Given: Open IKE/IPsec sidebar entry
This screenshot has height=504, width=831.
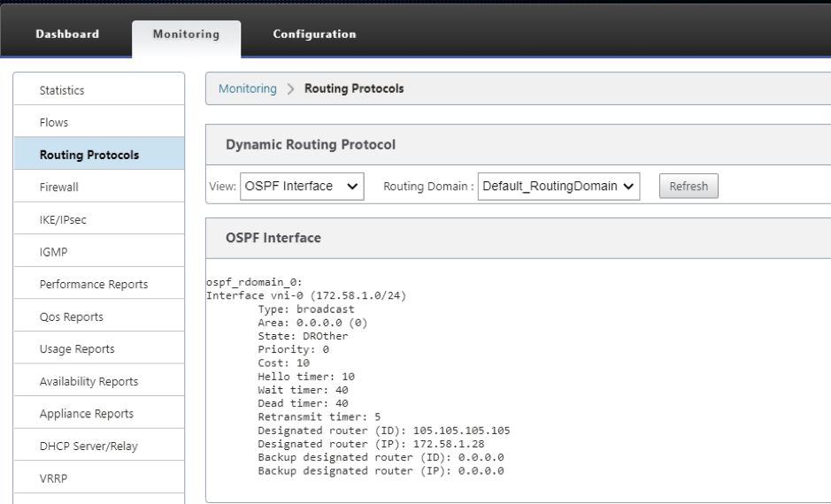Looking at the screenshot, I should coord(99,219).
